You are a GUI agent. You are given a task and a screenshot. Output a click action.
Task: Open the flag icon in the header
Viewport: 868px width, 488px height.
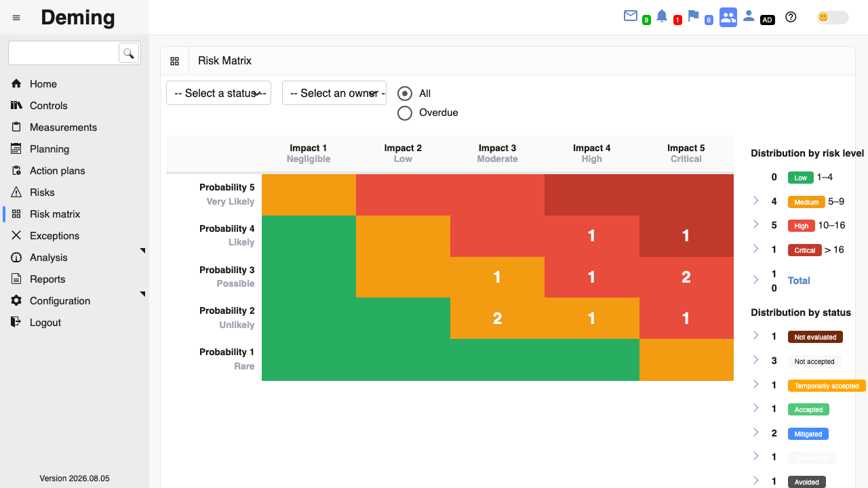693,16
